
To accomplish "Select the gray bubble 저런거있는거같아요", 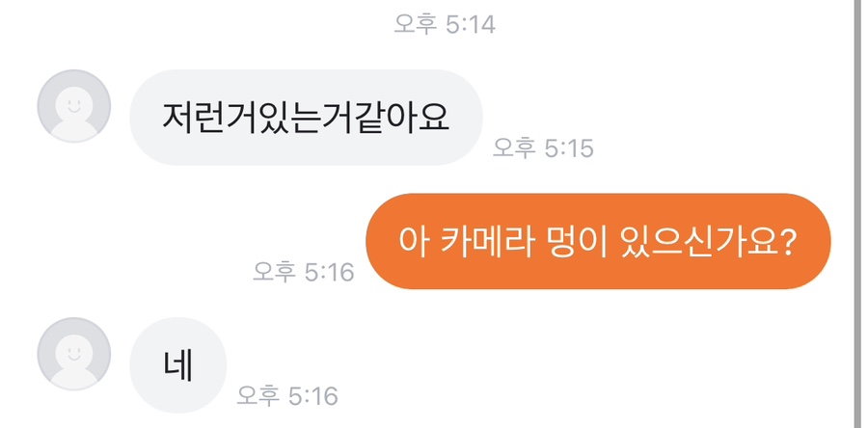I will tap(306, 118).
